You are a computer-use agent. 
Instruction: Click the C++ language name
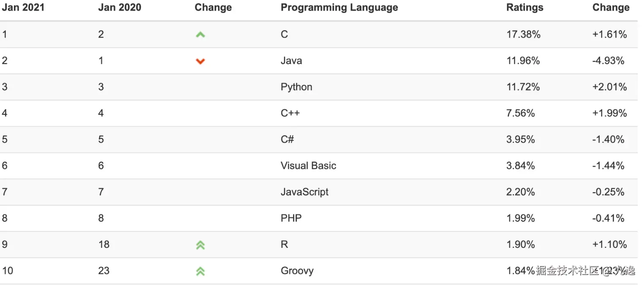pos(290,113)
